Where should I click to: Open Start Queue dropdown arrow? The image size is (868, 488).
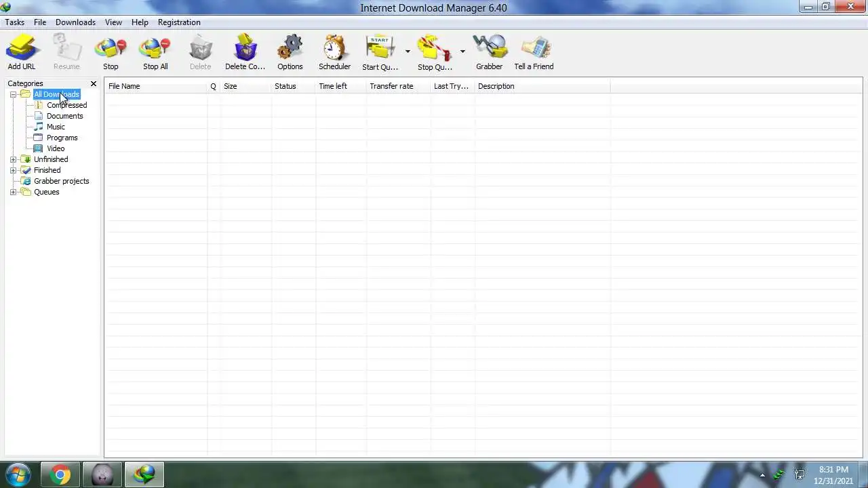pos(408,52)
